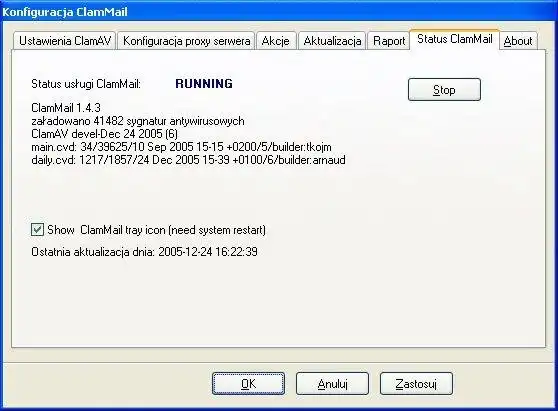Click the Konfiguracja ClamMail title bar
Viewport: 558px width, 411px height.
click(x=279, y=11)
